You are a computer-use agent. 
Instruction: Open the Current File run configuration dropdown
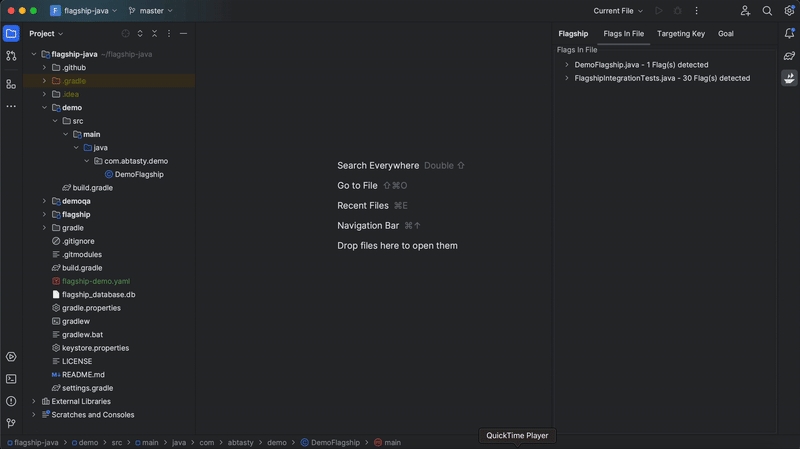(x=618, y=11)
